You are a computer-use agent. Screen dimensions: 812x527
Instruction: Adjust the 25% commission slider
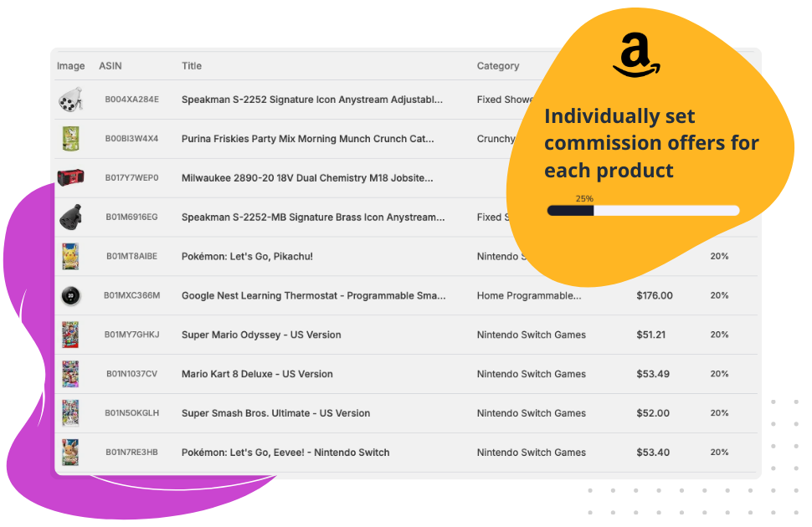(594, 211)
